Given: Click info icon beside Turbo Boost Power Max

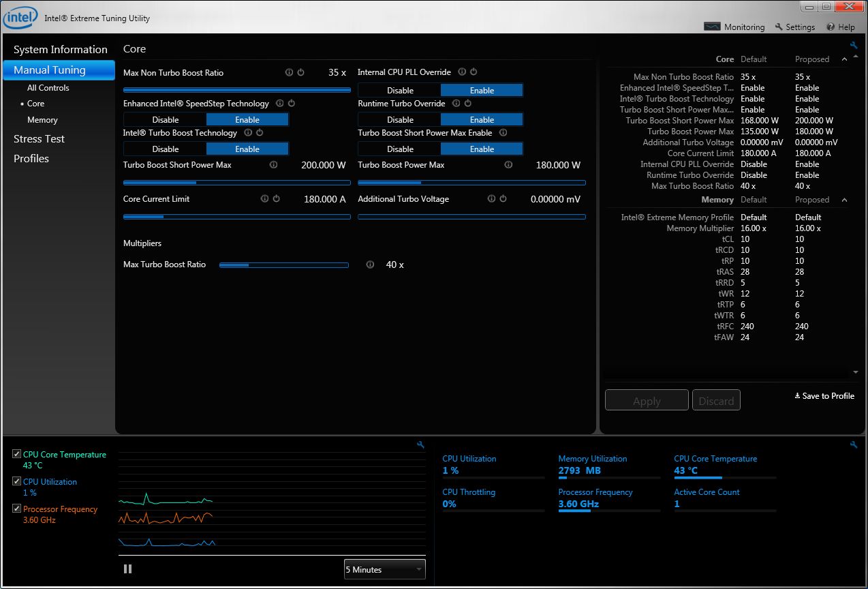Looking at the screenshot, I should click(x=508, y=165).
